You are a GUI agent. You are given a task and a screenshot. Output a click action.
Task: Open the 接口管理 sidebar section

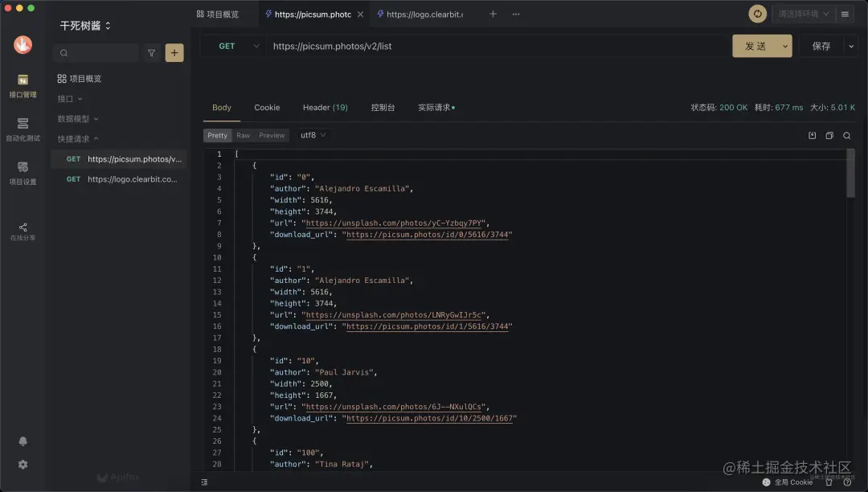coord(23,86)
